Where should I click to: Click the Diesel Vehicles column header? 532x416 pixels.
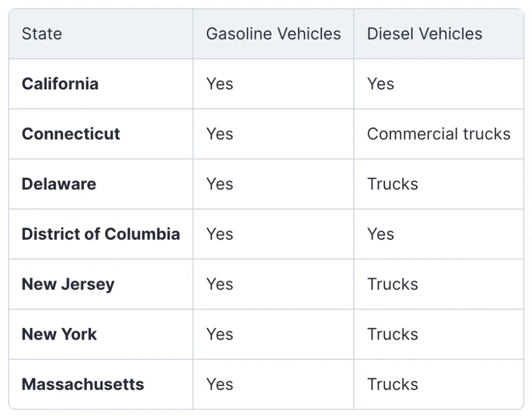[424, 34]
